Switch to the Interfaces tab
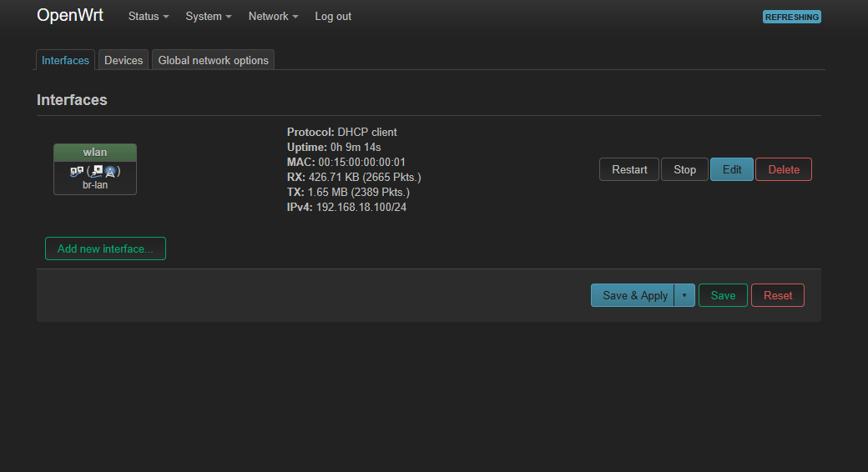The height and width of the screenshot is (472, 868). tap(65, 60)
